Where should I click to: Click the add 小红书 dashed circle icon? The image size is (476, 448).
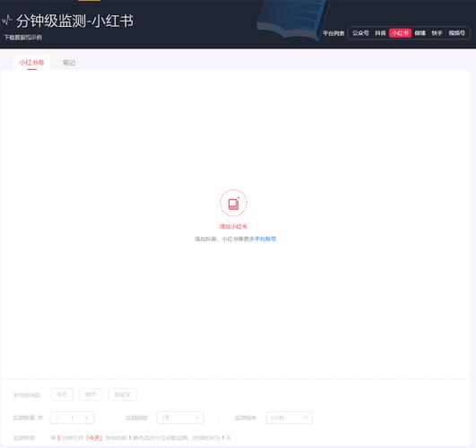tap(233, 202)
